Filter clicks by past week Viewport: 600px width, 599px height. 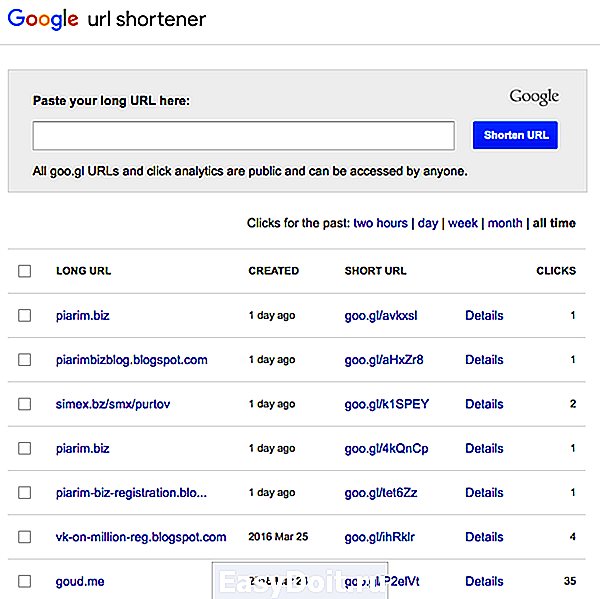click(x=463, y=223)
